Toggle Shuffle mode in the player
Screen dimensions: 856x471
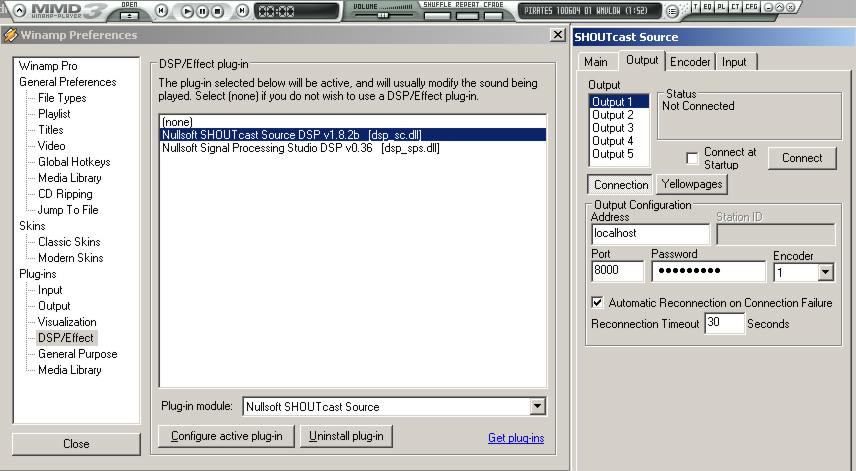coord(437,15)
